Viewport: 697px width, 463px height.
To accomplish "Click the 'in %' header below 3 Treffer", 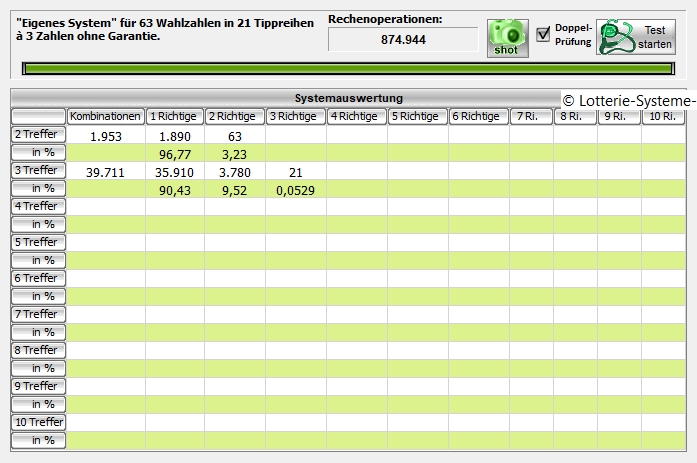I will point(38,189).
